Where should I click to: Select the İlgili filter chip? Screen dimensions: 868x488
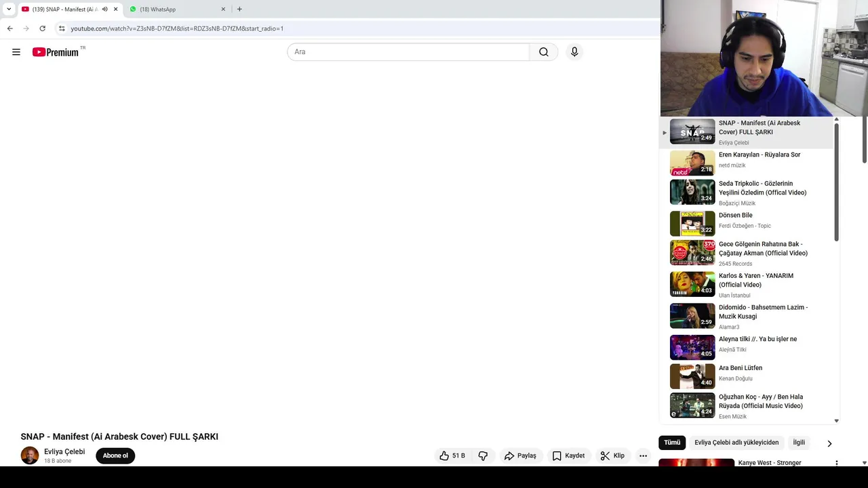point(799,443)
